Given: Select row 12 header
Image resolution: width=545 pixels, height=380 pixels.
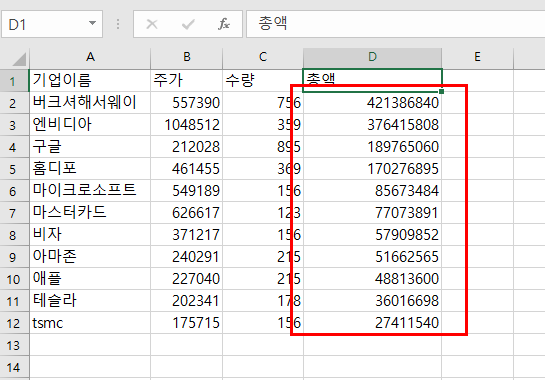Looking at the screenshot, I should point(14,323).
